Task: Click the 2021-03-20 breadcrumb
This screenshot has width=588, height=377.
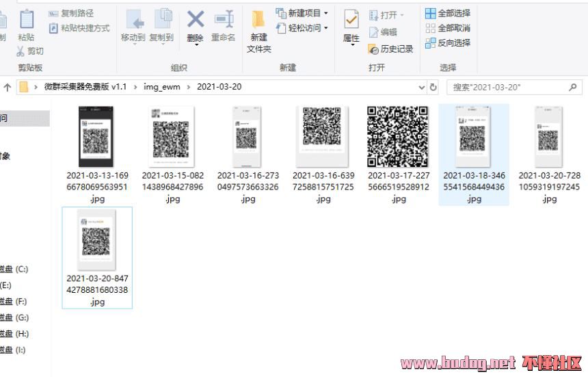Action: click(x=219, y=87)
